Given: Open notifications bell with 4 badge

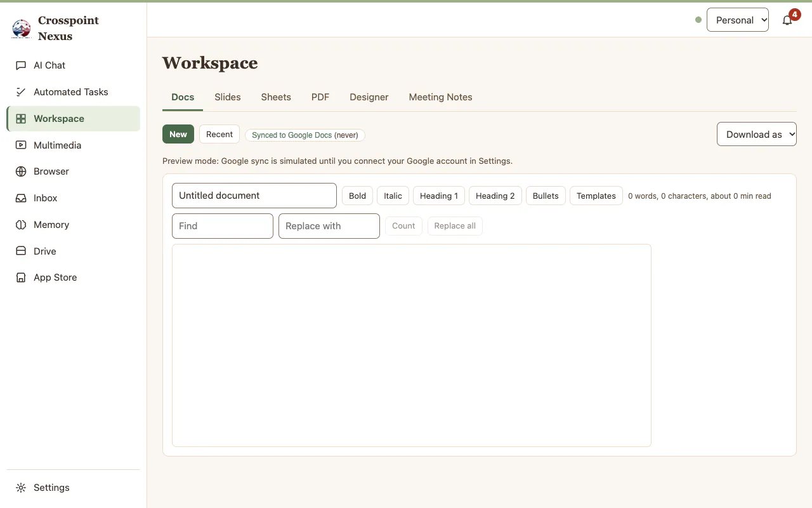Looking at the screenshot, I should click(787, 20).
